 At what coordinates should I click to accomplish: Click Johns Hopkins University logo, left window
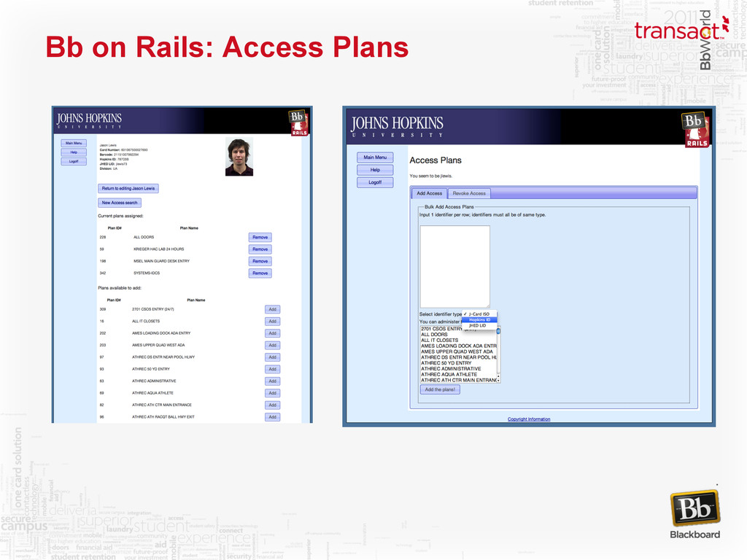point(89,121)
